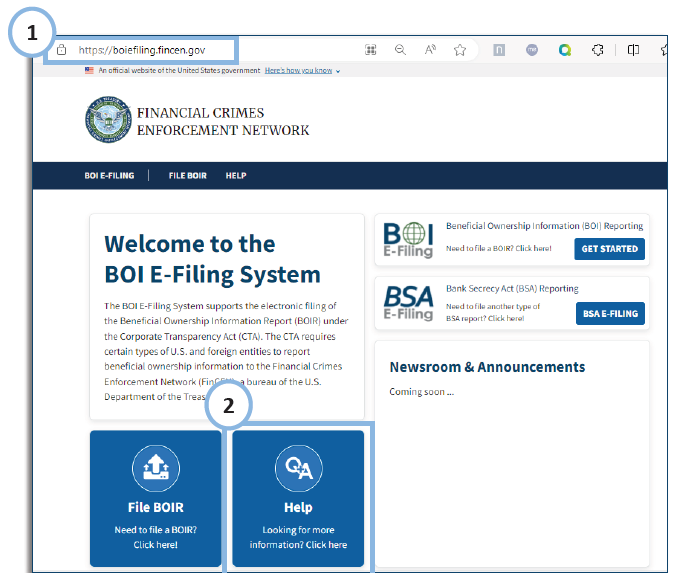The image size is (678, 573).
Task: Click the US flag icon in banner
Action: [90, 70]
